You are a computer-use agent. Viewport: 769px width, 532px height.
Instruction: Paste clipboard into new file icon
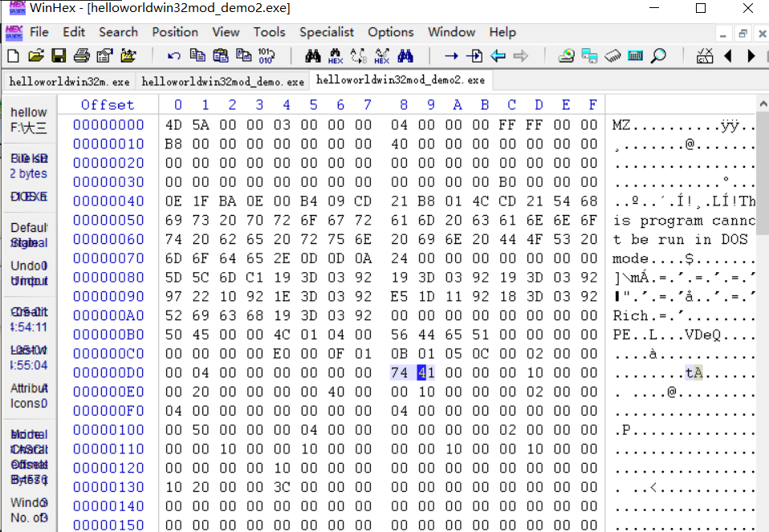[x=244, y=55]
